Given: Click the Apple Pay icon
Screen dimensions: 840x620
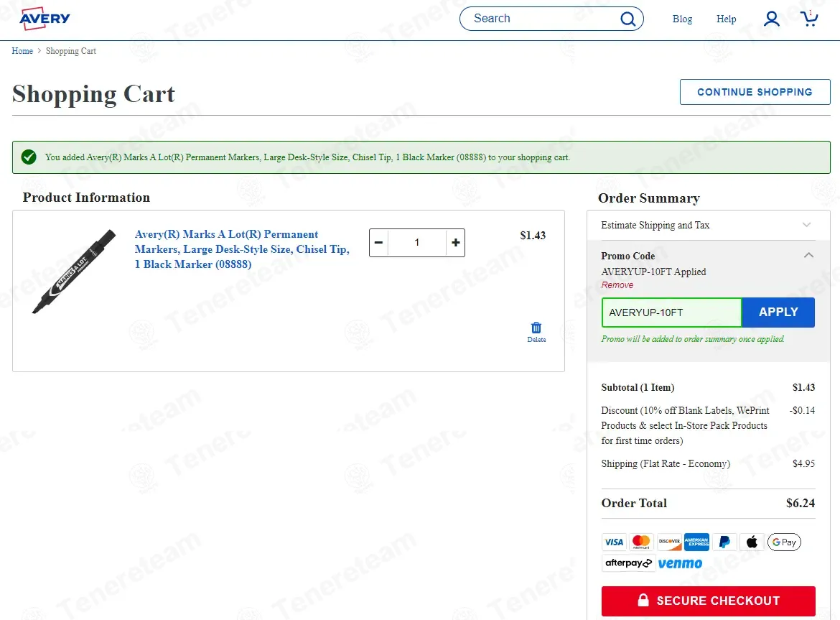Looking at the screenshot, I should (x=752, y=542).
